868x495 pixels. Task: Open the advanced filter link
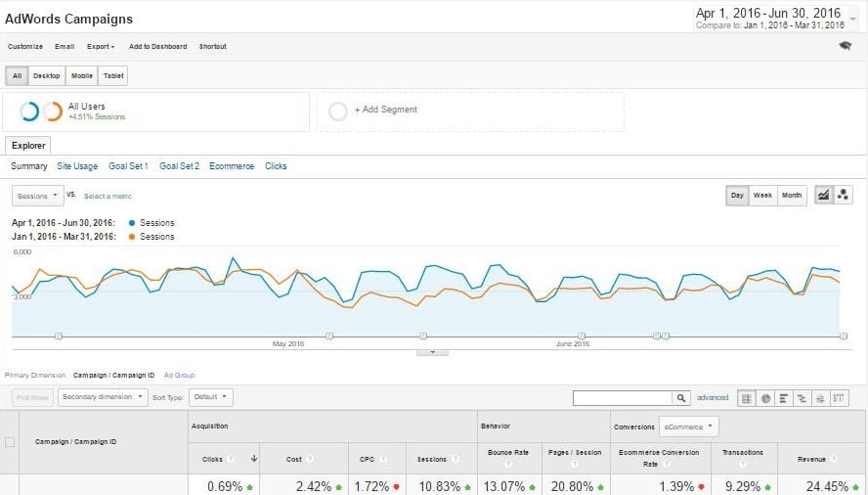point(713,397)
